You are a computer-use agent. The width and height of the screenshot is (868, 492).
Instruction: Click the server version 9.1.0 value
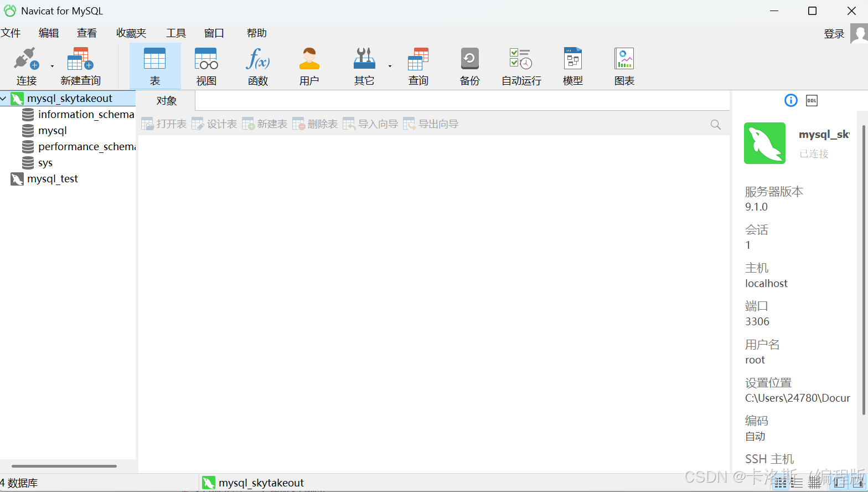[756, 207]
